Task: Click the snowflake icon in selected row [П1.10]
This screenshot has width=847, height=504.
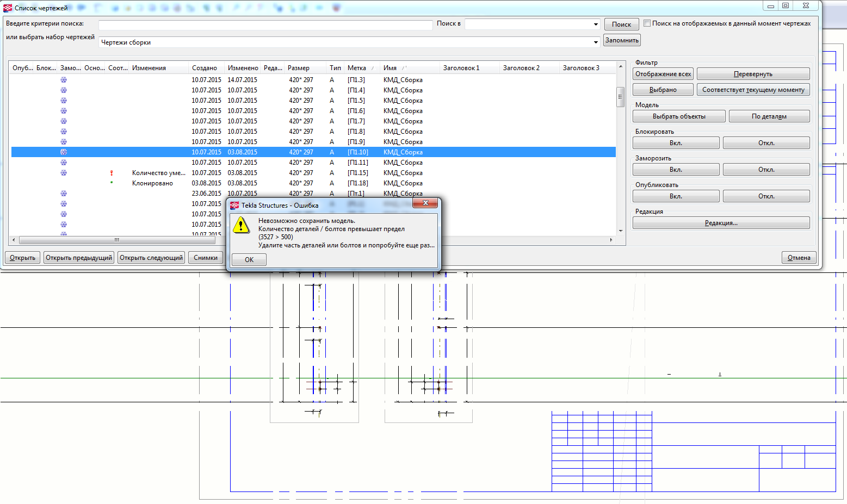Action: (64, 152)
